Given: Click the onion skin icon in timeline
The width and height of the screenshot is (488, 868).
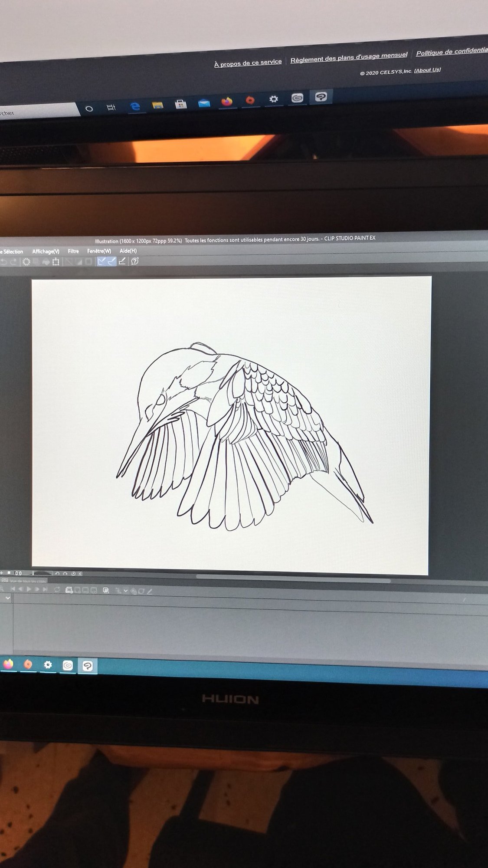Looking at the screenshot, I should tap(106, 590).
